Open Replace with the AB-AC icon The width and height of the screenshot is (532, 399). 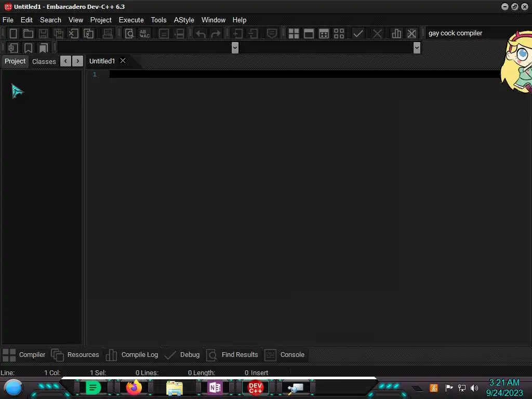pos(144,33)
